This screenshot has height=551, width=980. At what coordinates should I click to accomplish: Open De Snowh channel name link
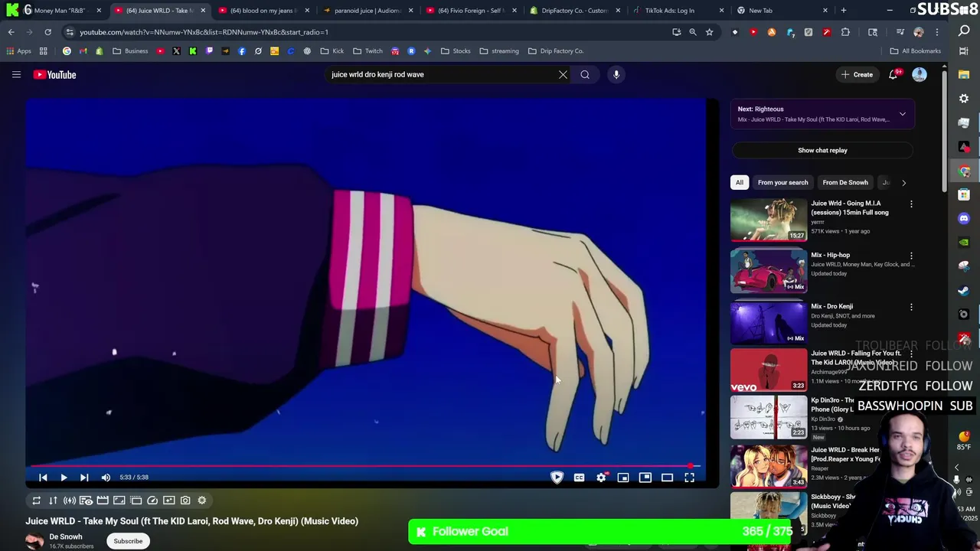tap(66, 536)
